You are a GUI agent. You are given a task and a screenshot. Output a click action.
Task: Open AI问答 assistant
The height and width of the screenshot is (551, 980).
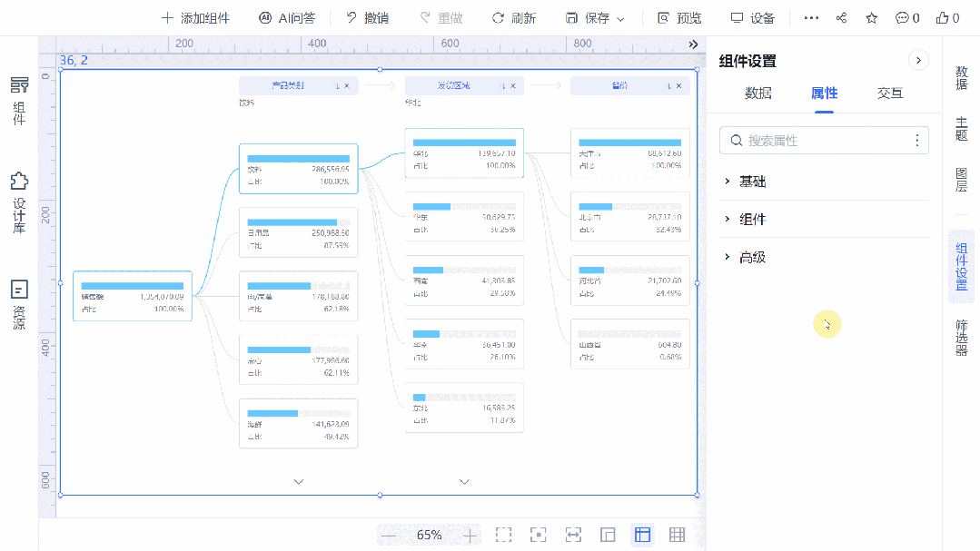[x=287, y=18]
